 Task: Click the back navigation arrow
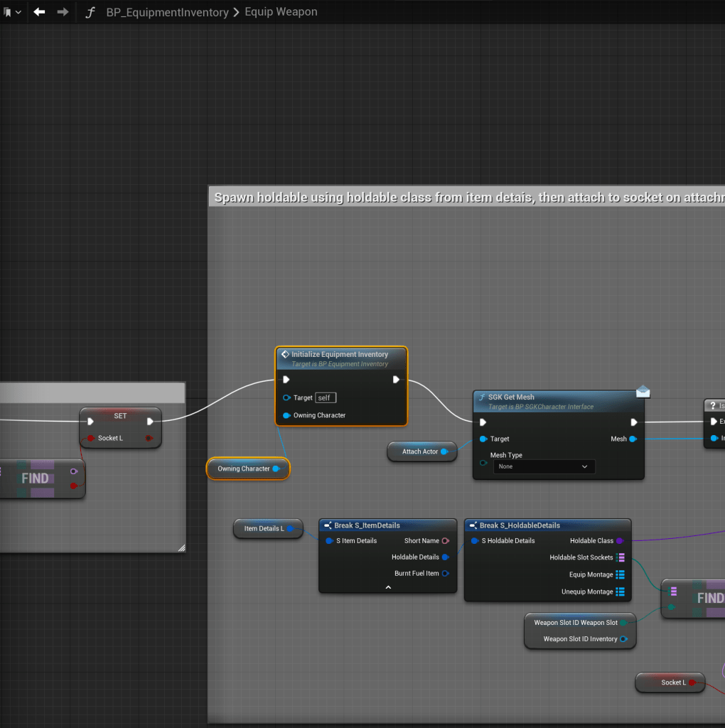(x=39, y=12)
